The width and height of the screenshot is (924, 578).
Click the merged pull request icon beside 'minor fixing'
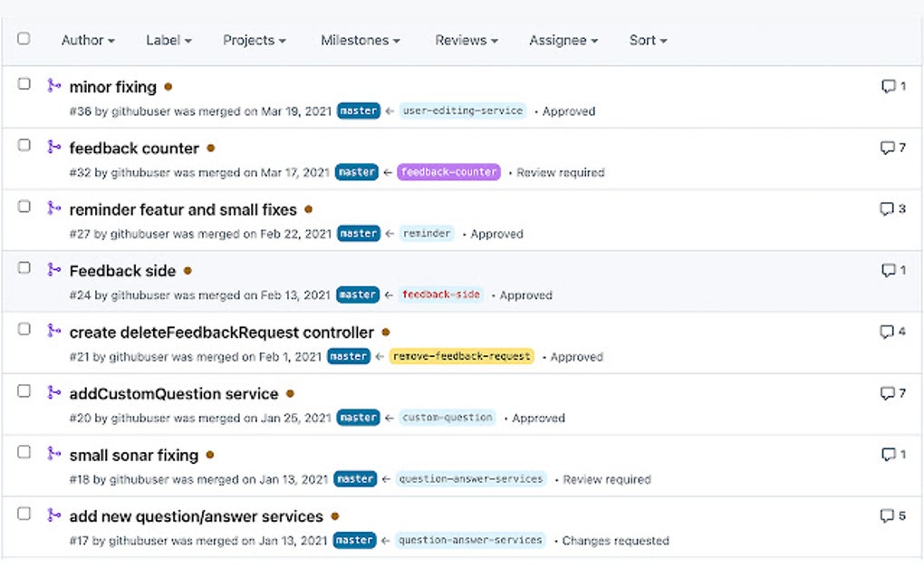click(53, 87)
